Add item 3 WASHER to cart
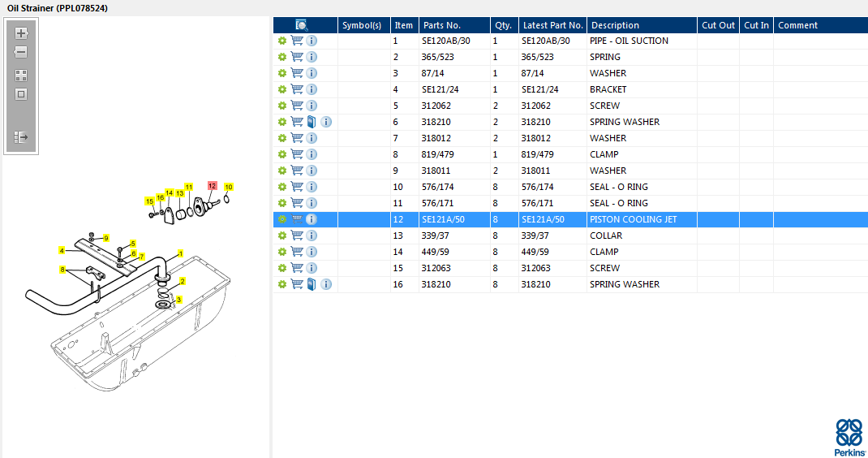868x458 pixels. 297,73
